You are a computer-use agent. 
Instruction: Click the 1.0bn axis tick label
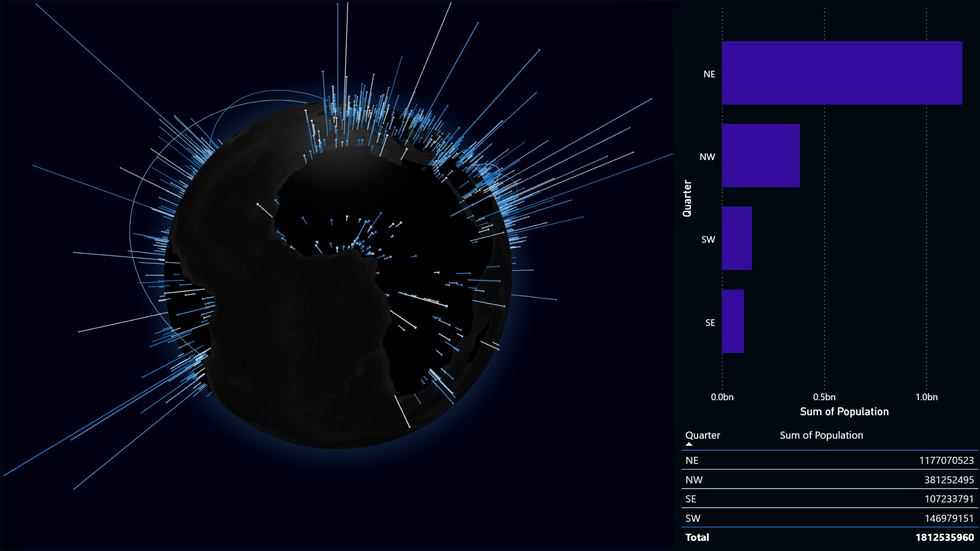pyautogui.click(x=926, y=397)
